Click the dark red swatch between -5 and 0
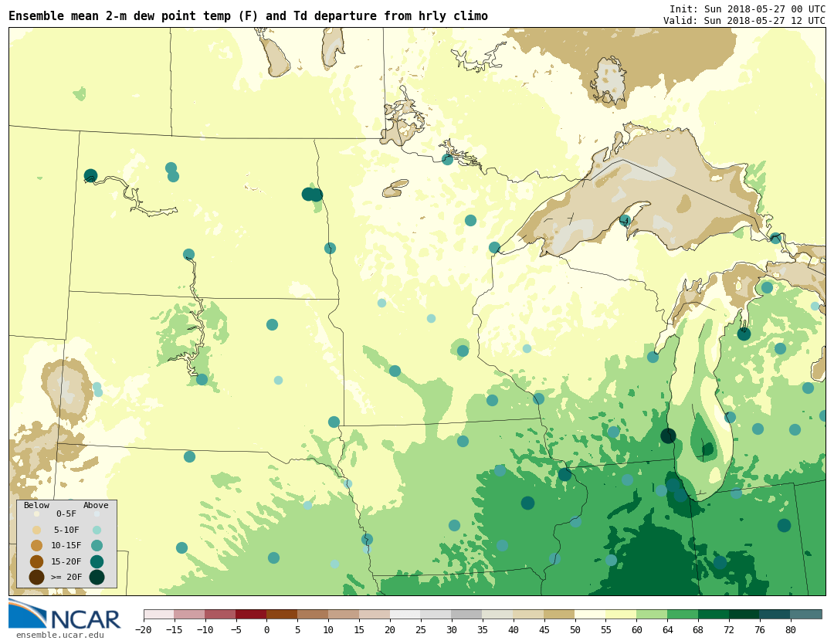This screenshot has width=834, height=644. (x=252, y=614)
